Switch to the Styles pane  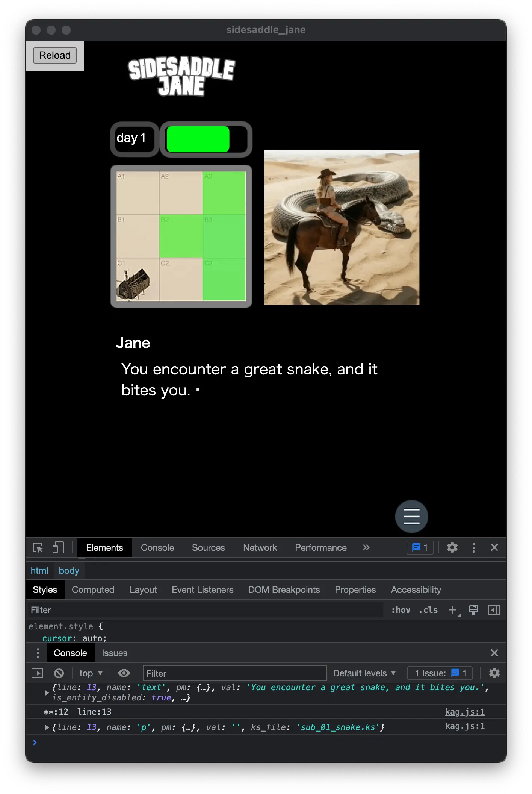coord(45,590)
